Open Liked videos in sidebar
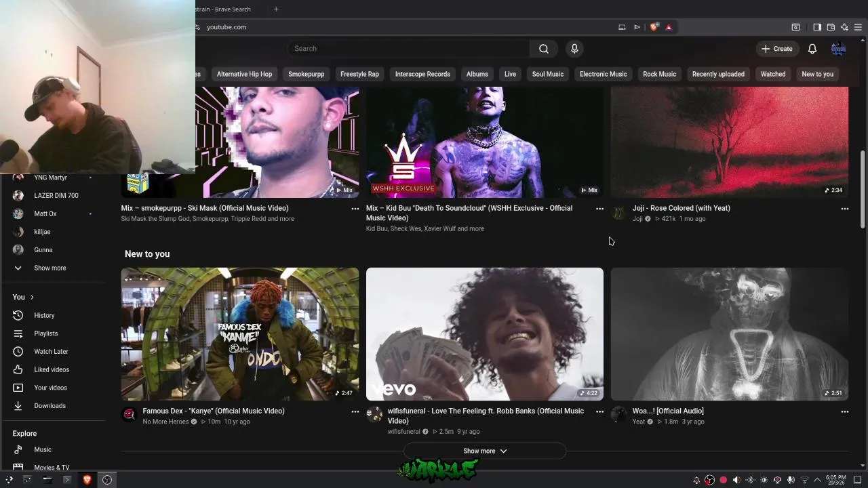This screenshot has height=488, width=868. pos(53,369)
